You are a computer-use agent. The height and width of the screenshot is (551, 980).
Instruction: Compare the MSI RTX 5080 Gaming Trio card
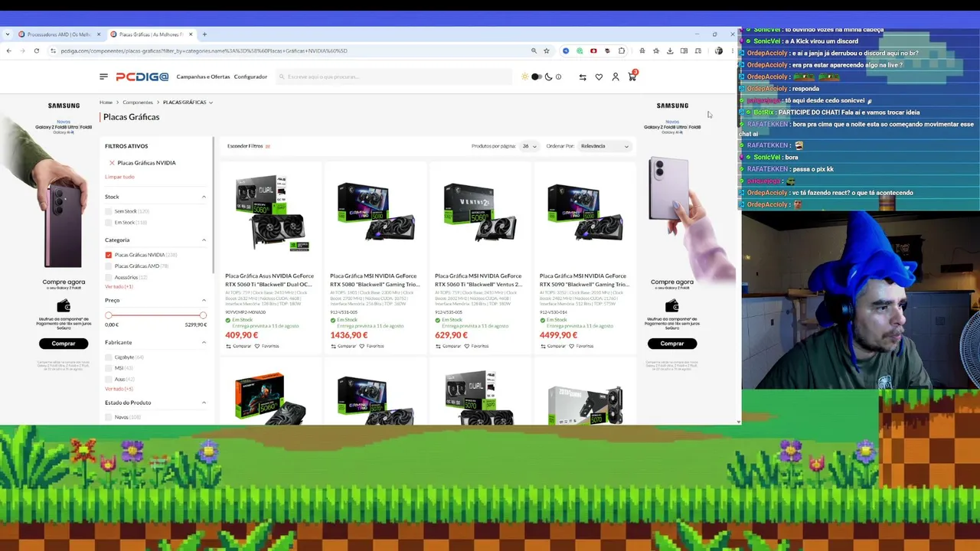(x=343, y=346)
